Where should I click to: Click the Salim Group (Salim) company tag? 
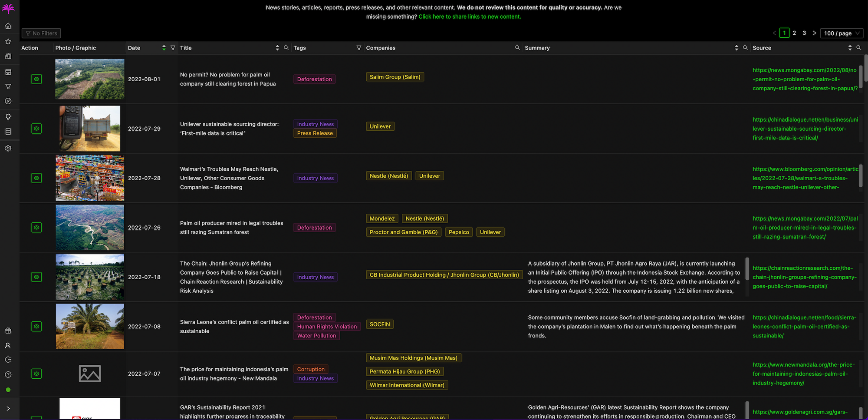tap(395, 77)
